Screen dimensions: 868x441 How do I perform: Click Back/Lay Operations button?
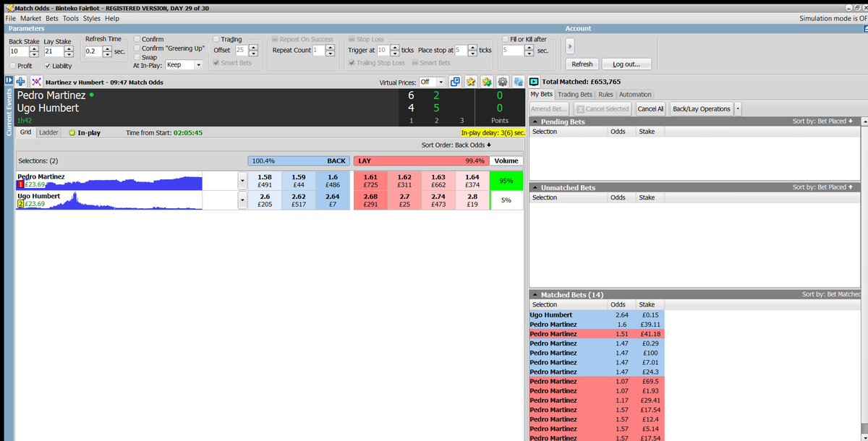[x=702, y=108]
